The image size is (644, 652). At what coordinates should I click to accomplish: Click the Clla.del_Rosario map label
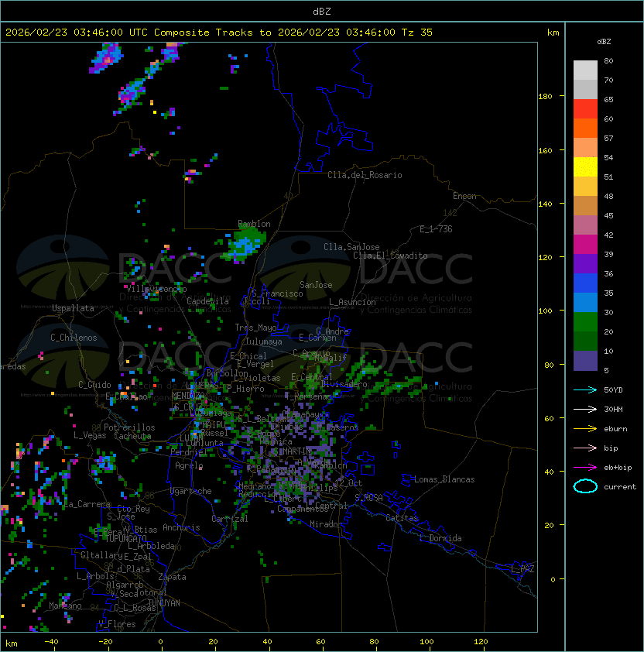pos(365,175)
